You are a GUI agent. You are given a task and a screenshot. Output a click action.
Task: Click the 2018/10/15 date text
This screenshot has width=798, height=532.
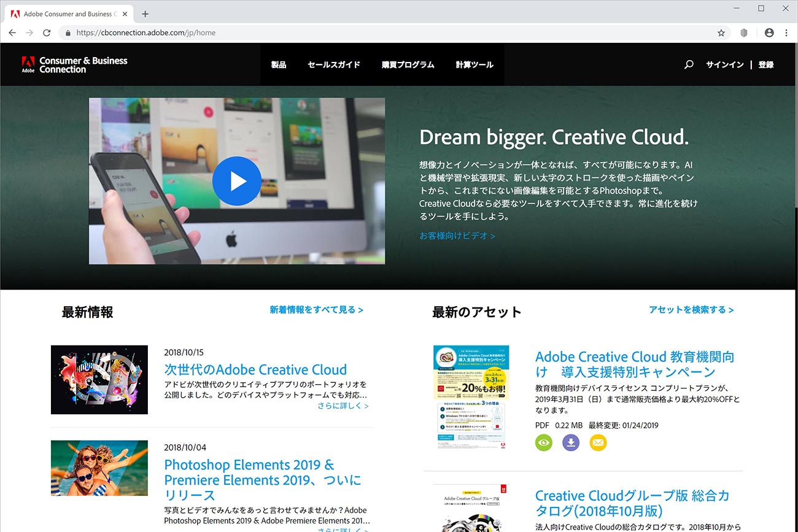click(184, 352)
